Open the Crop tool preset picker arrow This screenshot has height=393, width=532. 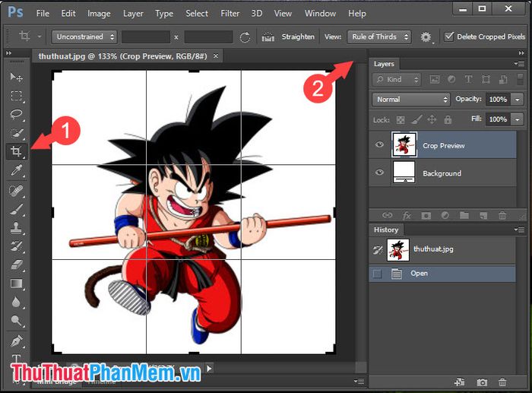[40, 36]
